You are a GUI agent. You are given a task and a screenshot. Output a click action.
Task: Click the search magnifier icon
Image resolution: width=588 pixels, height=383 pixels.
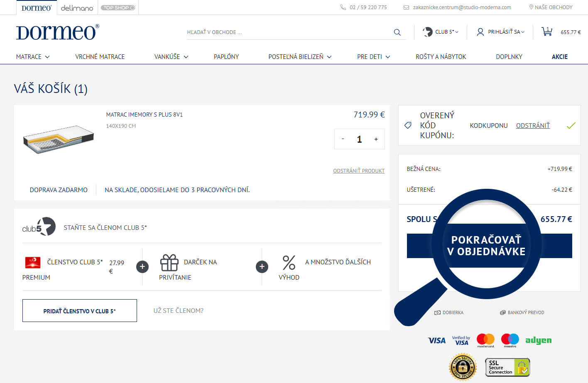pyautogui.click(x=397, y=32)
